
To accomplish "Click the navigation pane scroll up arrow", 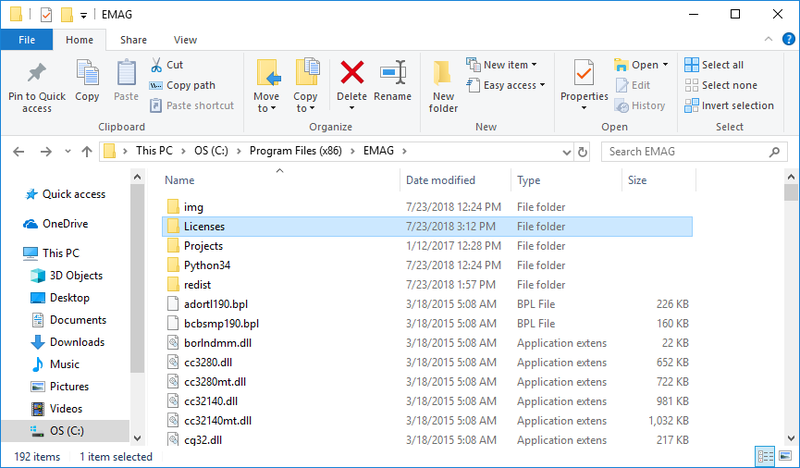I will coord(137,177).
